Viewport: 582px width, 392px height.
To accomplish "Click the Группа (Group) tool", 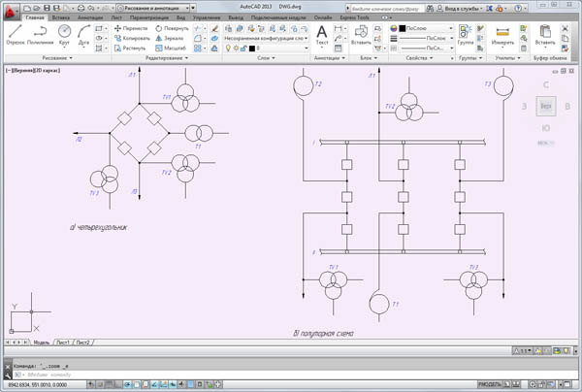I will [x=466, y=34].
